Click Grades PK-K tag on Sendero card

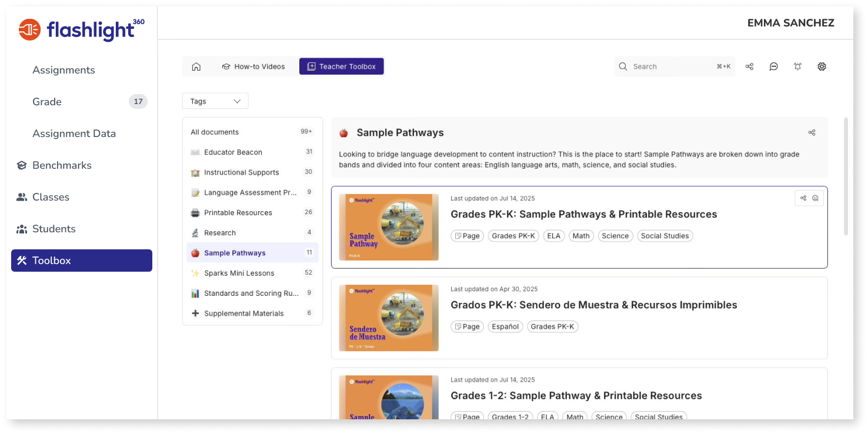553,326
